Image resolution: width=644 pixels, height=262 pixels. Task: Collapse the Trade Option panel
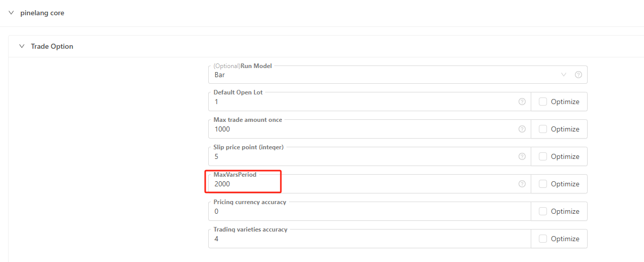21,46
